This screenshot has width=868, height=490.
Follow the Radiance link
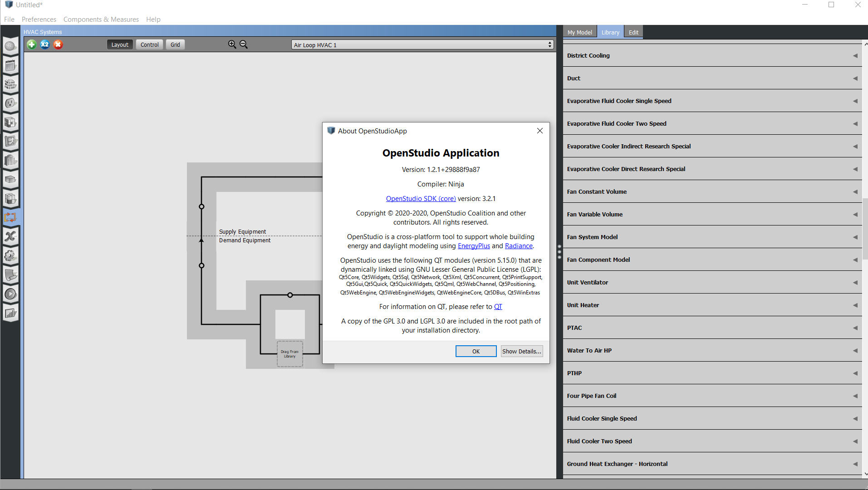519,246
